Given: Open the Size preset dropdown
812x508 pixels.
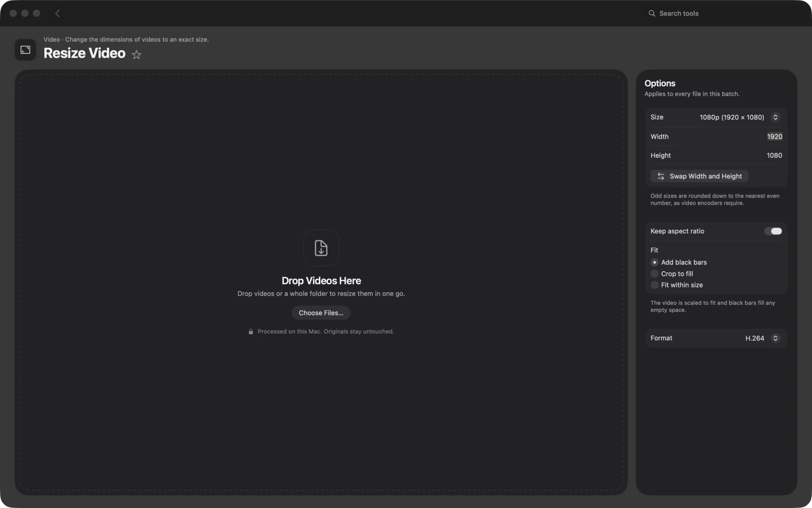Looking at the screenshot, I should click(x=739, y=117).
